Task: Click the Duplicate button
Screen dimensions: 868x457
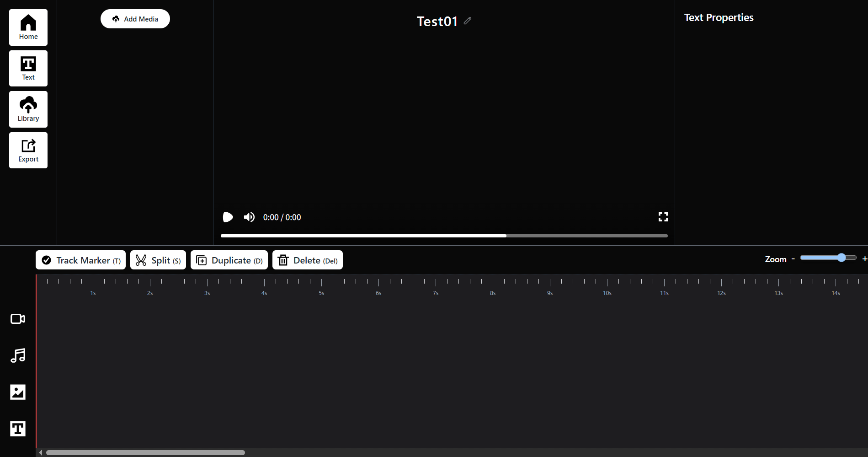Action: pyautogui.click(x=229, y=260)
